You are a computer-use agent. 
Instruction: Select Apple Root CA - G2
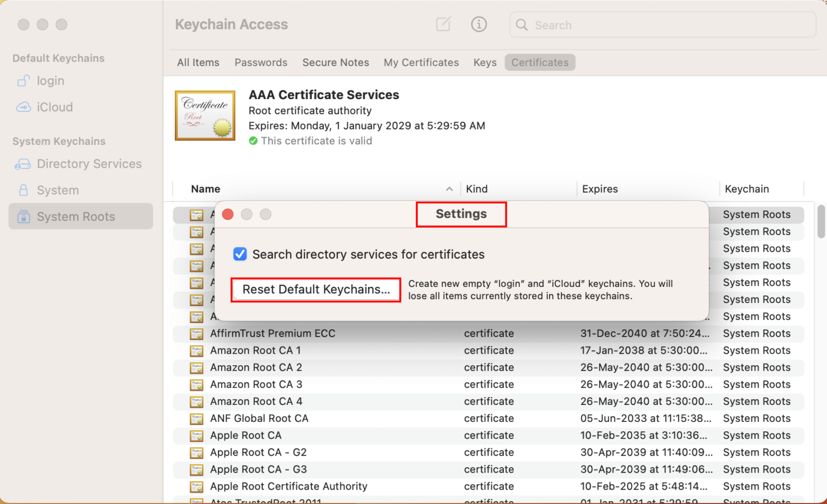(x=488, y=453)
